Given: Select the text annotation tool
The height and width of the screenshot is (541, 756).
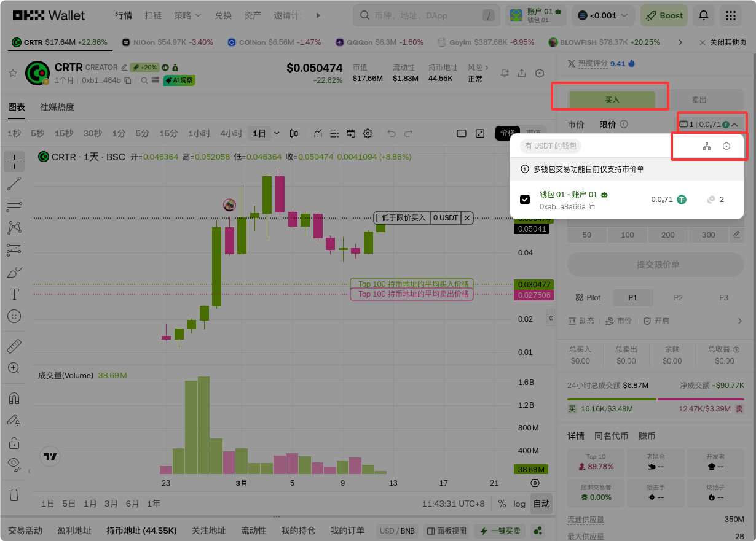Looking at the screenshot, I should (14, 294).
